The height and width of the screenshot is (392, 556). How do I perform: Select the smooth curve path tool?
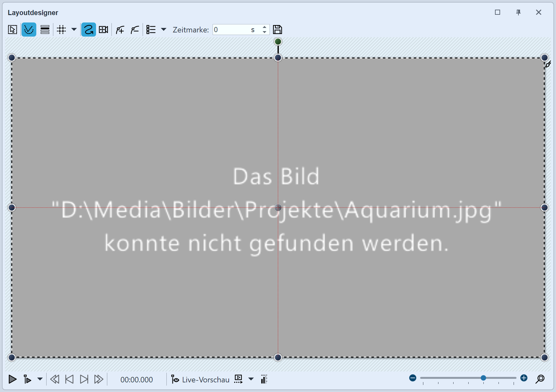[88, 30]
